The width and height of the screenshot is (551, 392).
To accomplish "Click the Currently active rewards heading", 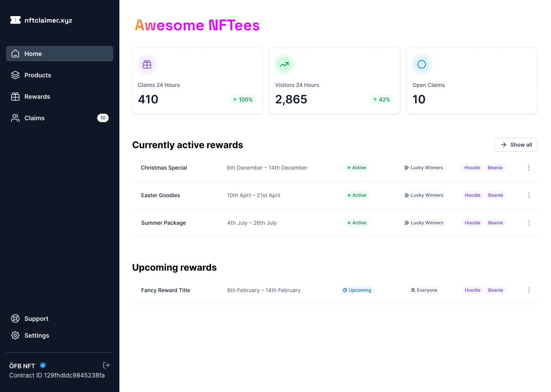I will pyautogui.click(x=187, y=145).
